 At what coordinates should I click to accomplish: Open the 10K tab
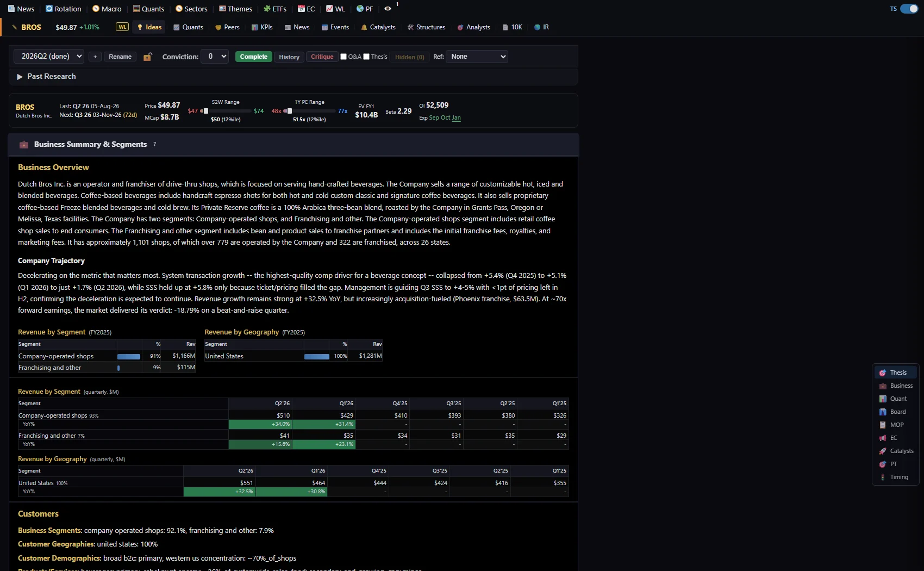[512, 27]
